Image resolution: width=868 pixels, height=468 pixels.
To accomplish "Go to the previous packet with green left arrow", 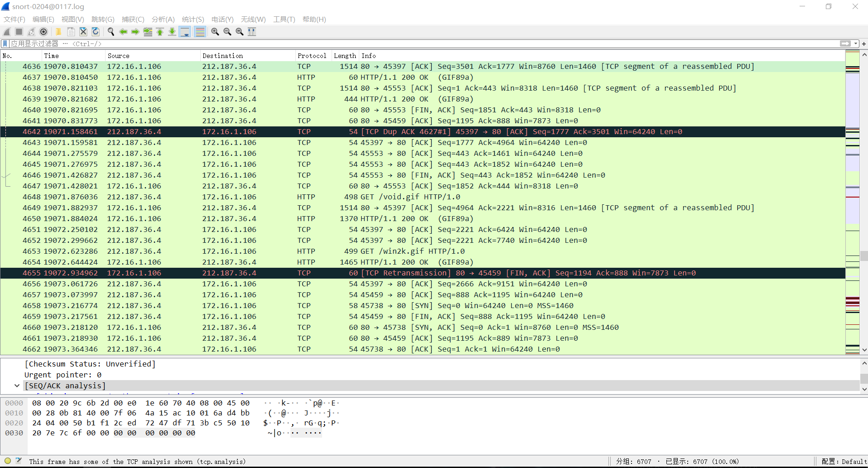I will (123, 32).
